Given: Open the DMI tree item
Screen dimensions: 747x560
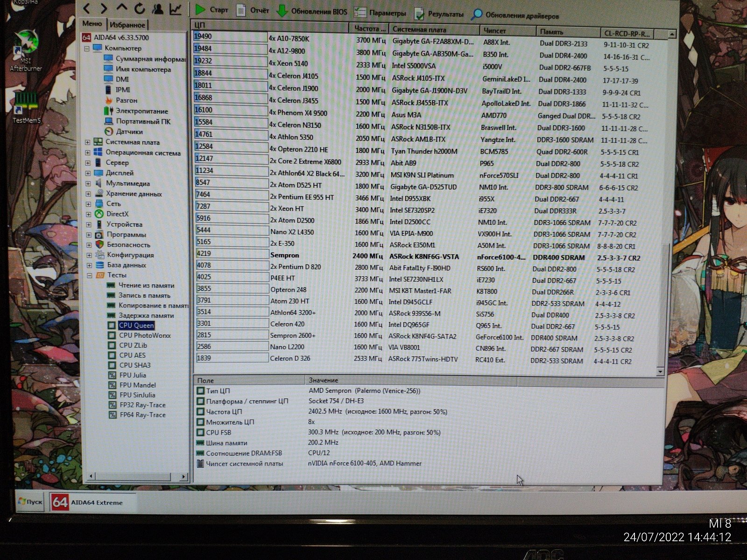Looking at the screenshot, I should (117, 79).
